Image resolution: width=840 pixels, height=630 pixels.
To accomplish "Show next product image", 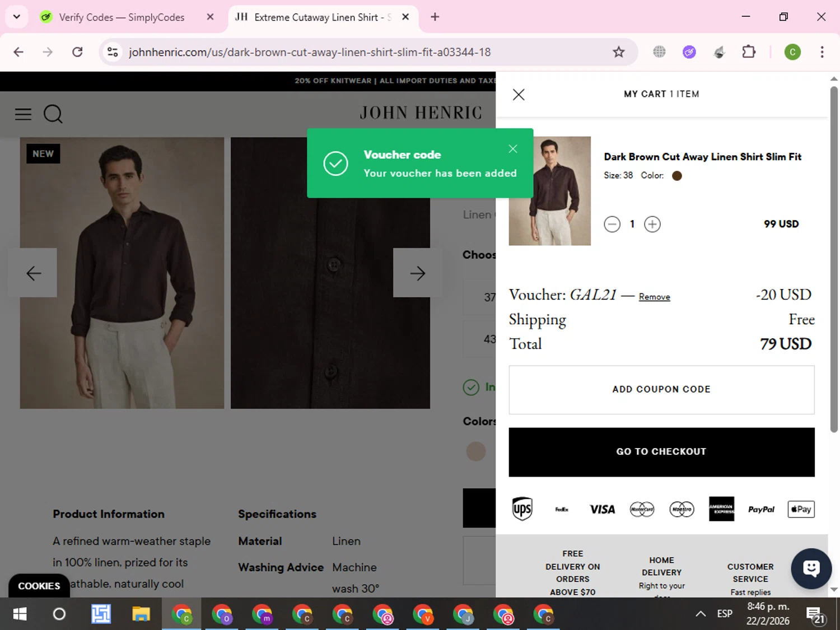I will pyautogui.click(x=418, y=273).
